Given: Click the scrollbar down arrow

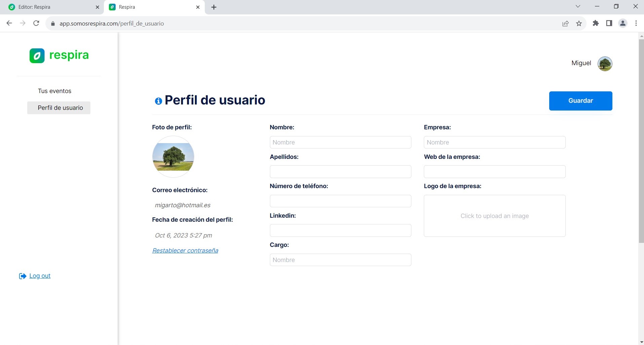Looking at the screenshot, I should tap(641, 342).
